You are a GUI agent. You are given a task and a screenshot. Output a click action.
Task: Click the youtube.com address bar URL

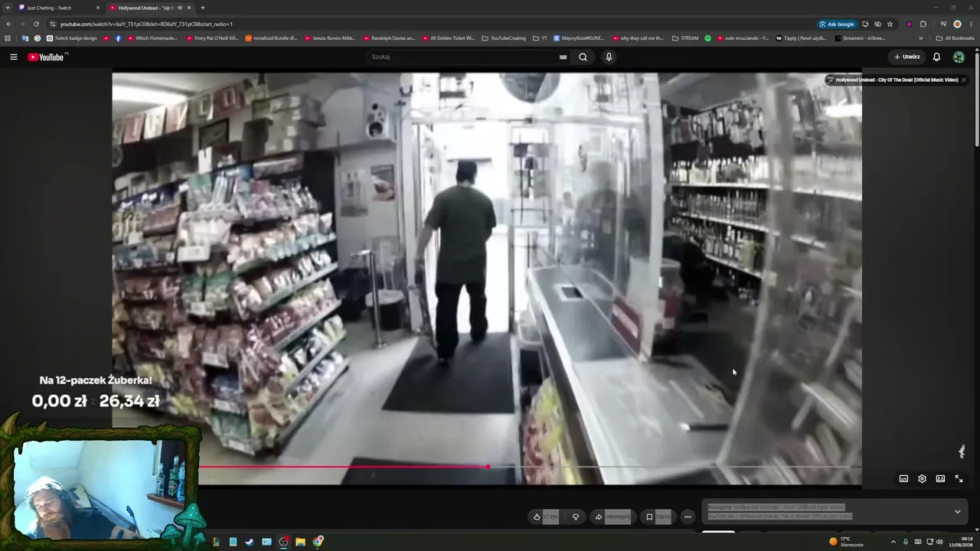pos(146,24)
